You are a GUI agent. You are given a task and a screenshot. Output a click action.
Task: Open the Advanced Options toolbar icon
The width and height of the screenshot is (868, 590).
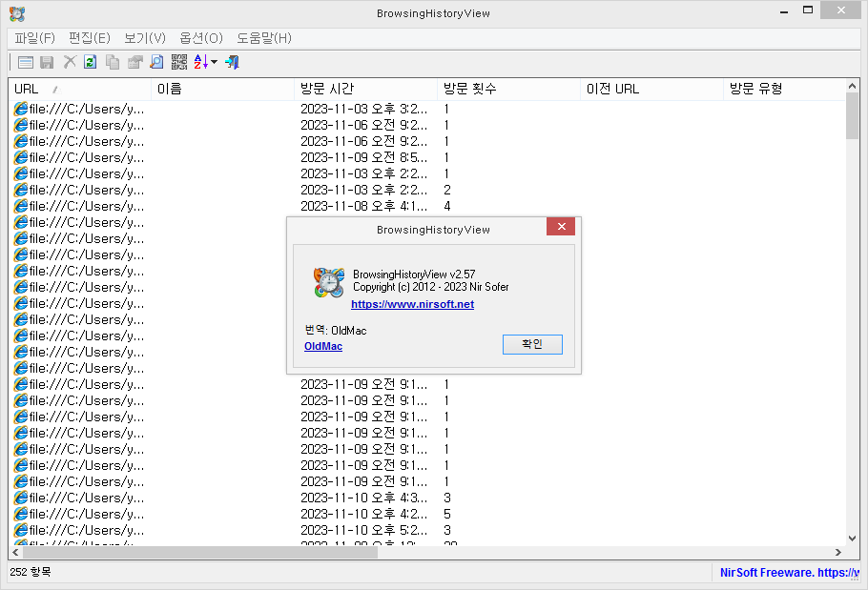click(26, 62)
